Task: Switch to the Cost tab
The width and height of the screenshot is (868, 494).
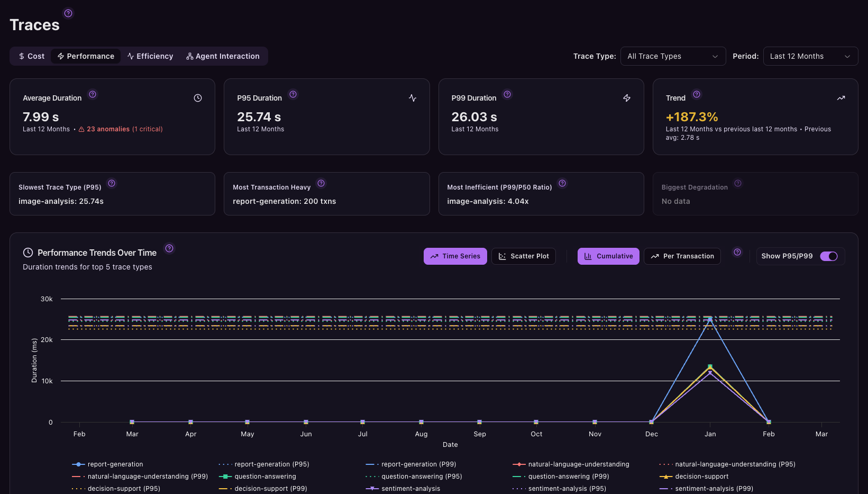Action: [31, 56]
